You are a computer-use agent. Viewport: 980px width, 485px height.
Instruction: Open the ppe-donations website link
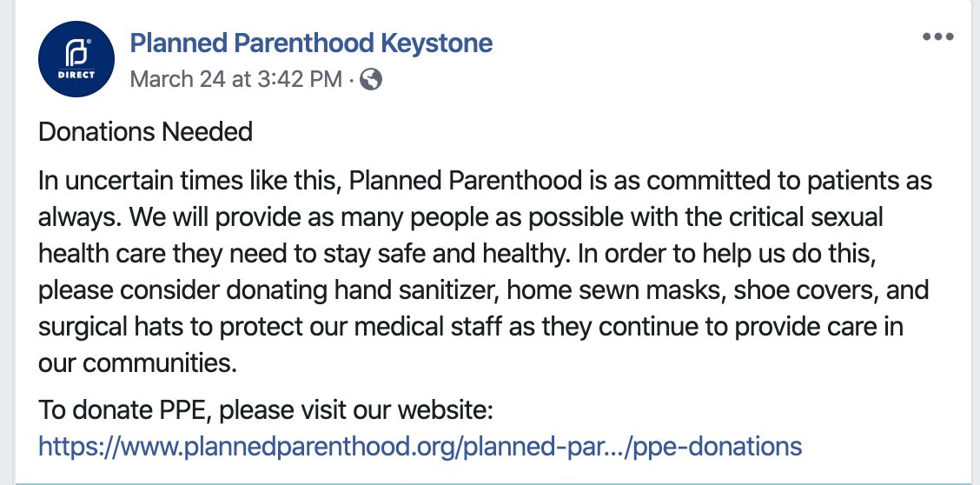pyautogui.click(x=420, y=447)
